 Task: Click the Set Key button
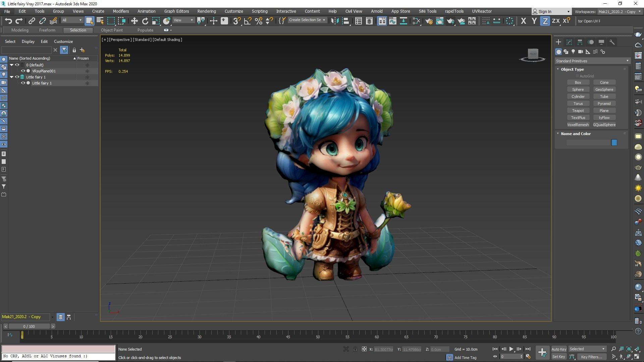click(559, 357)
